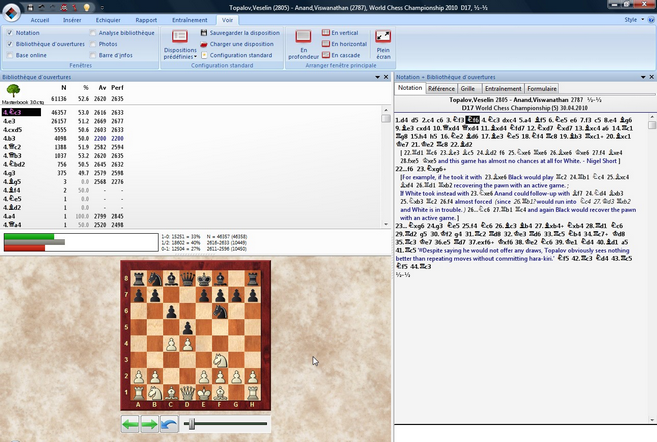Switch to Formulaire tab
657x442 pixels.
tap(542, 89)
